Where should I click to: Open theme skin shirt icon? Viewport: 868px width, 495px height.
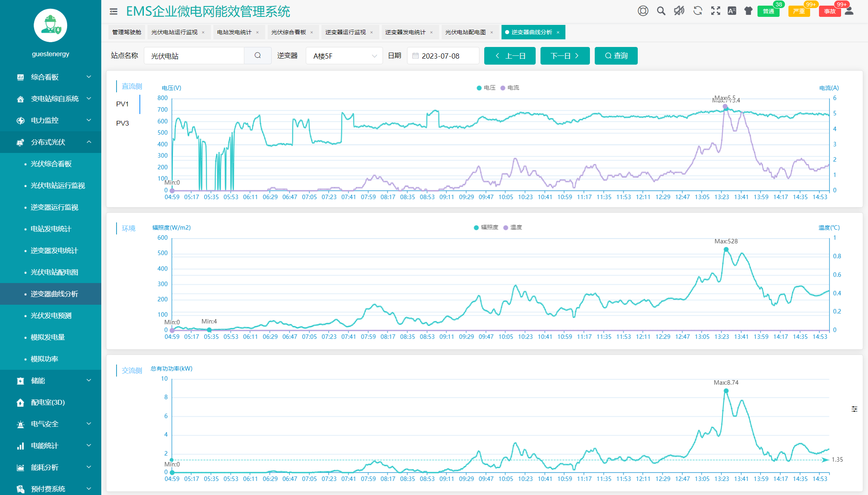coord(748,11)
